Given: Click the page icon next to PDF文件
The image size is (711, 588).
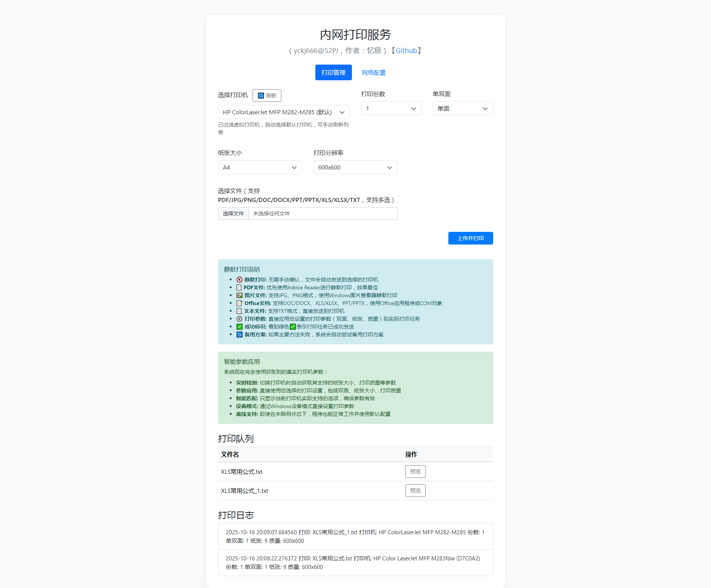Looking at the screenshot, I should [x=239, y=287].
